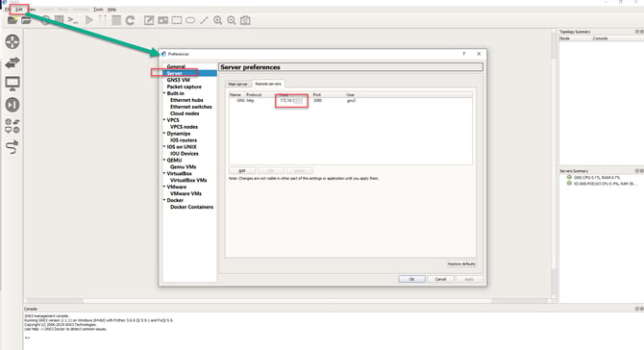Image resolution: width=644 pixels, height=350 pixels.
Task: Collapse the Dynamips tree section
Action: 164,134
